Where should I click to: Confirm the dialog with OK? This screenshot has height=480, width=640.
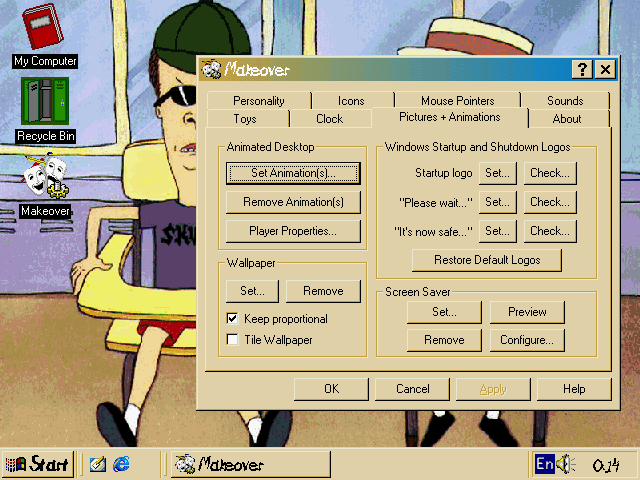[331, 389]
